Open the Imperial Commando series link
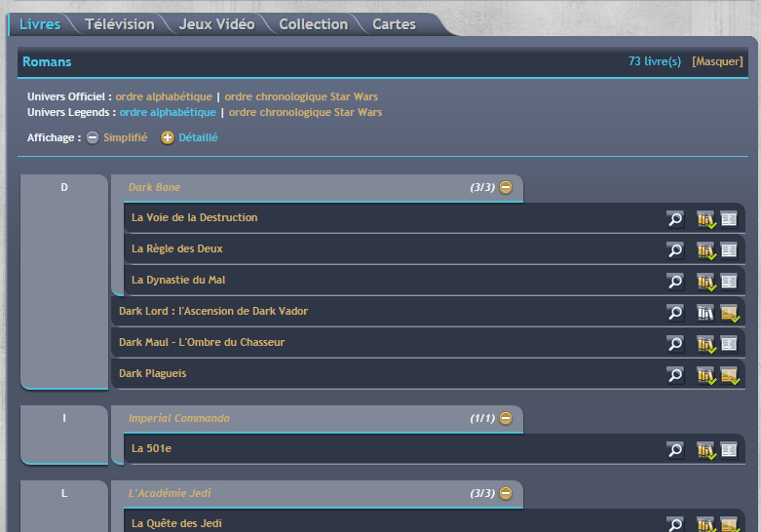Viewport: 761px width, 532px height. (x=179, y=418)
